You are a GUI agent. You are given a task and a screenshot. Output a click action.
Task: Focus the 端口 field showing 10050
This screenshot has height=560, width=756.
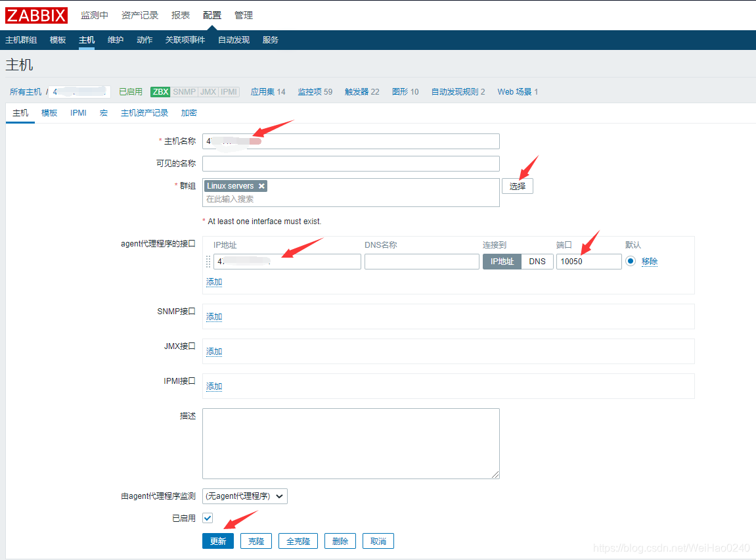(x=589, y=262)
